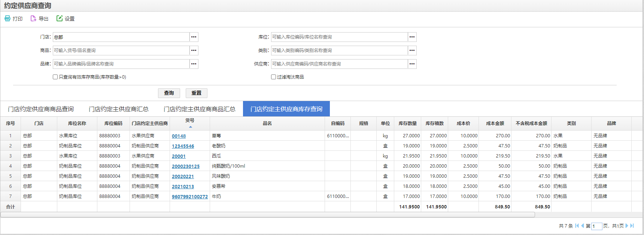Open the 库位 lookup ellipsis button
Screen dimensions: 644x235
click(x=412, y=37)
